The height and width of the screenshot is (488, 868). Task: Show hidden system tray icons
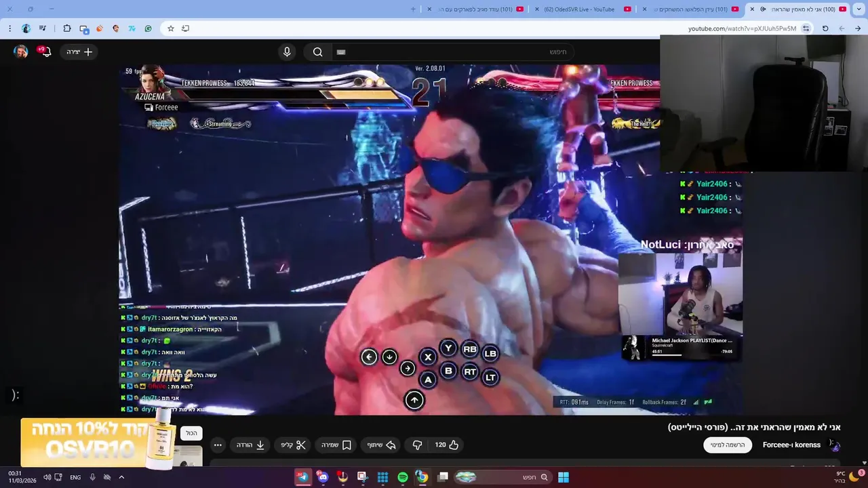[121, 477]
